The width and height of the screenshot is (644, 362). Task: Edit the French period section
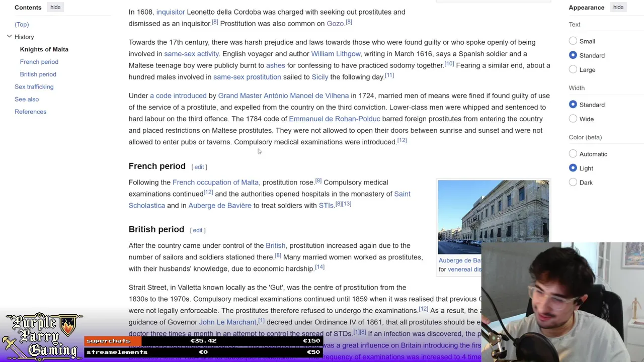pyautogui.click(x=199, y=167)
